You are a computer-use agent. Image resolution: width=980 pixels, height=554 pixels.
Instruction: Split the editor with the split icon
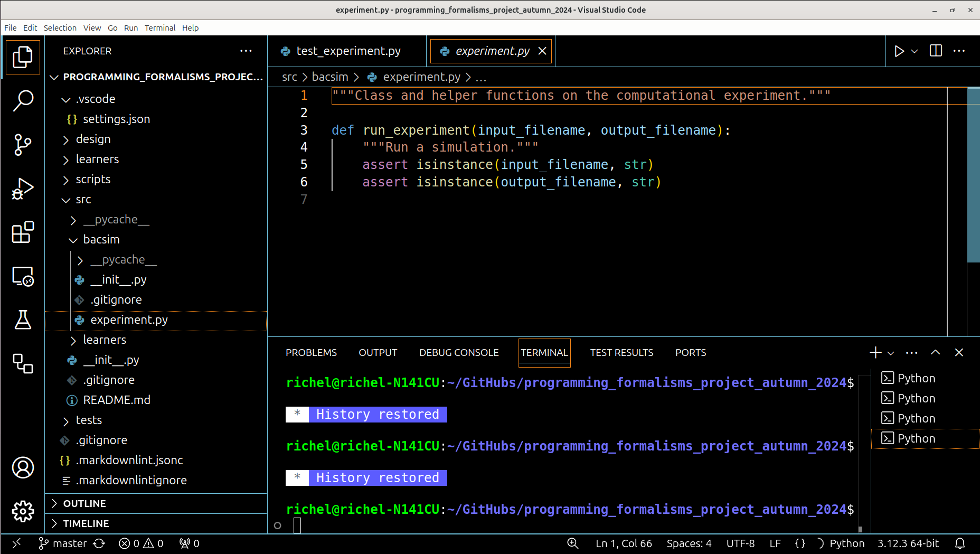(x=936, y=51)
